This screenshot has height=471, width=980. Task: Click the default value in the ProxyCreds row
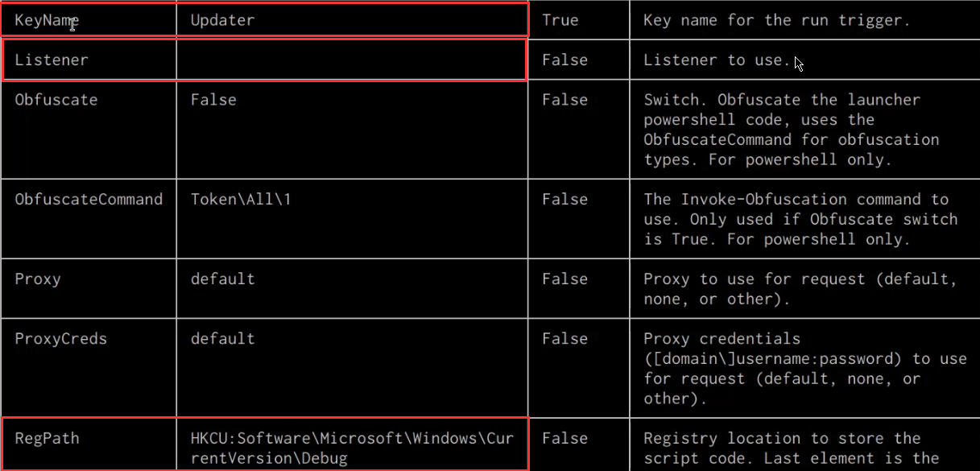pos(222,339)
